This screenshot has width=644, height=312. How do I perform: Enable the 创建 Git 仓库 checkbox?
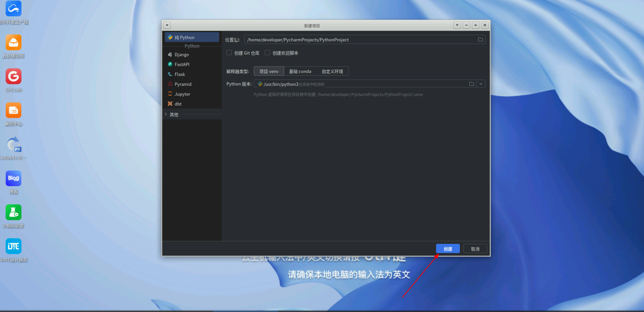coord(229,53)
